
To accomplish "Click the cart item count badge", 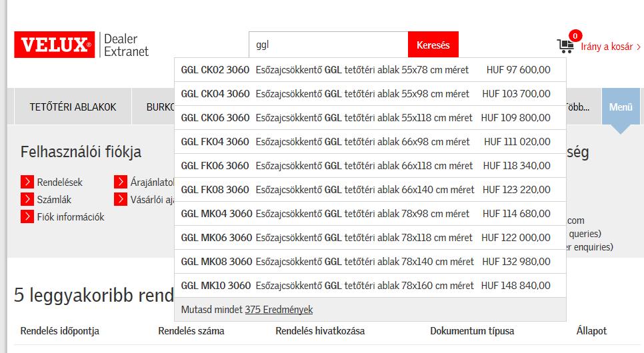I will click(x=575, y=36).
